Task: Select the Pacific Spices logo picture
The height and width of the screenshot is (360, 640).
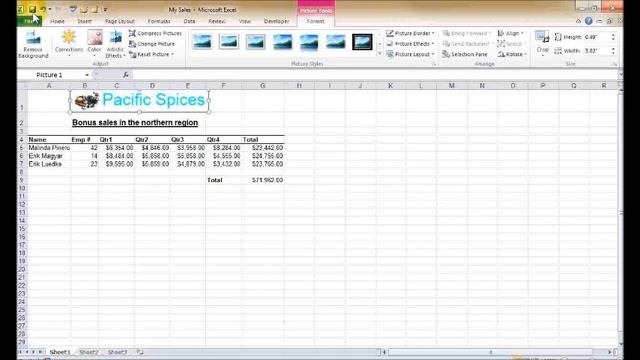Action: click(140, 100)
